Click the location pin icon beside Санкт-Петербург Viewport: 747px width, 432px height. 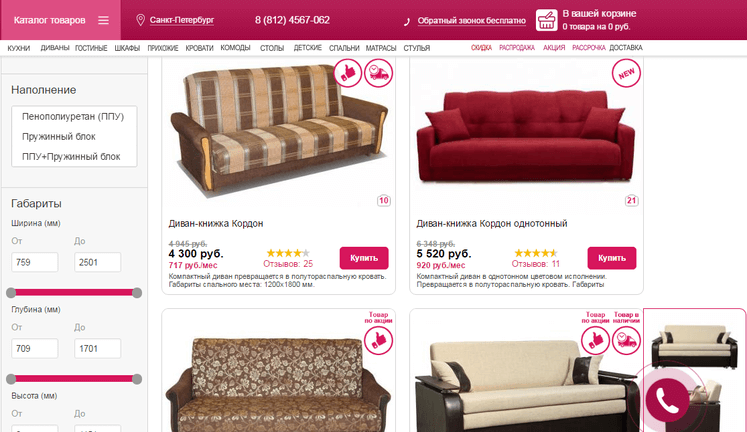[140, 20]
